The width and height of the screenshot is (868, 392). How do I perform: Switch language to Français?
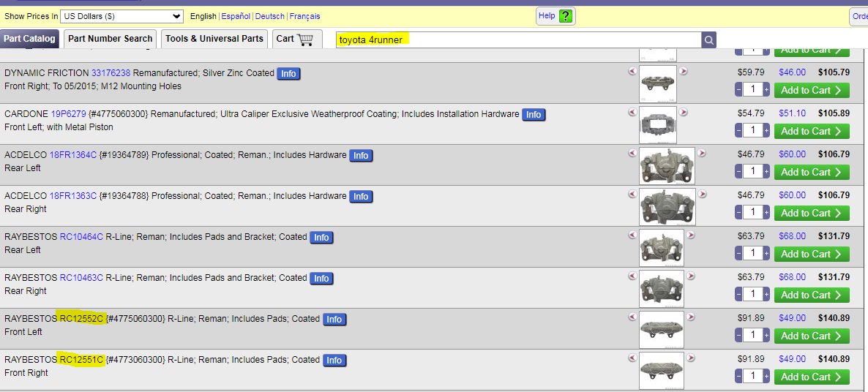click(x=304, y=16)
